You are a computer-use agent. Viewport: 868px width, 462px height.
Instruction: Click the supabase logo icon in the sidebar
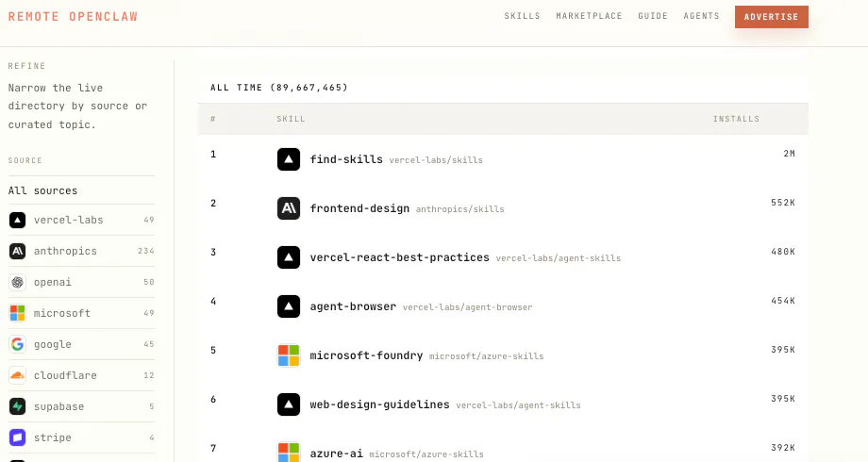coord(17,406)
